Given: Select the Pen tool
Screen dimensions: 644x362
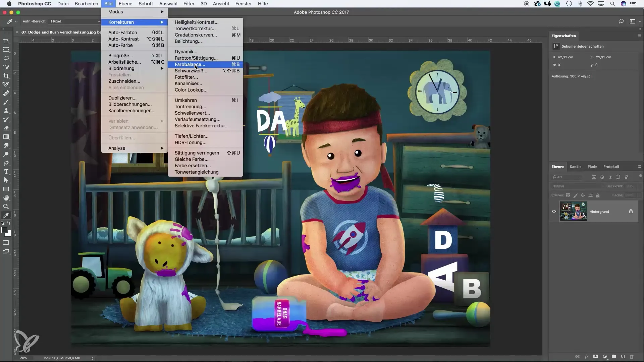Looking at the screenshot, I should pyautogui.click(x=6, y=163).
